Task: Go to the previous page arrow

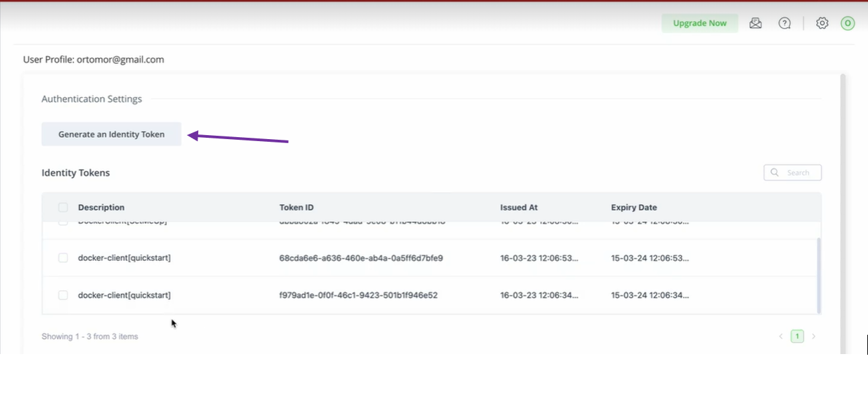Action: click(781, 337)
